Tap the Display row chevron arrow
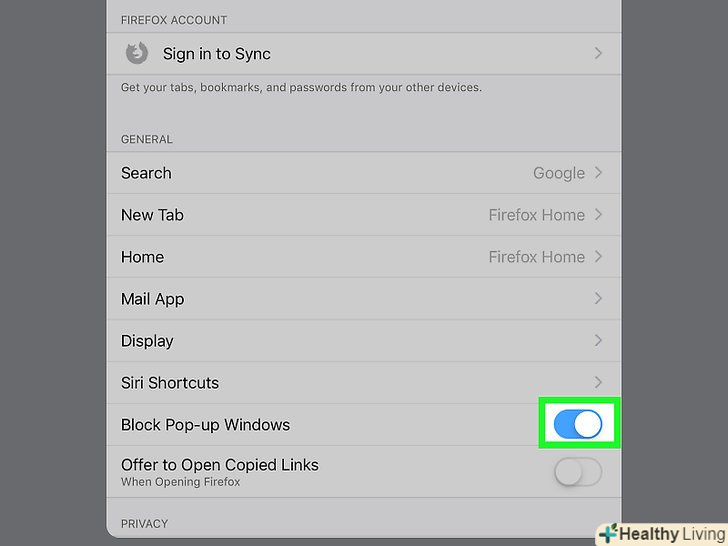Image resolution: width=728 pixels, height=546 pixels. (598, 340)
